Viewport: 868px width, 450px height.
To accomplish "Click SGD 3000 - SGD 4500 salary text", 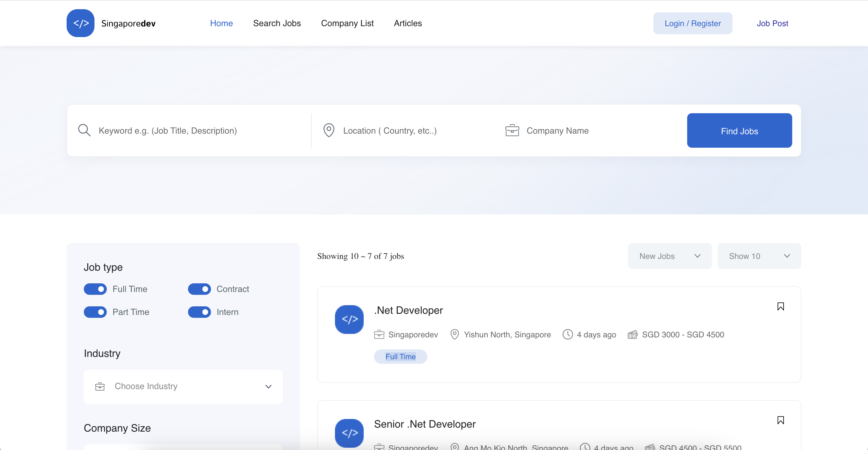I will point(683,334).
